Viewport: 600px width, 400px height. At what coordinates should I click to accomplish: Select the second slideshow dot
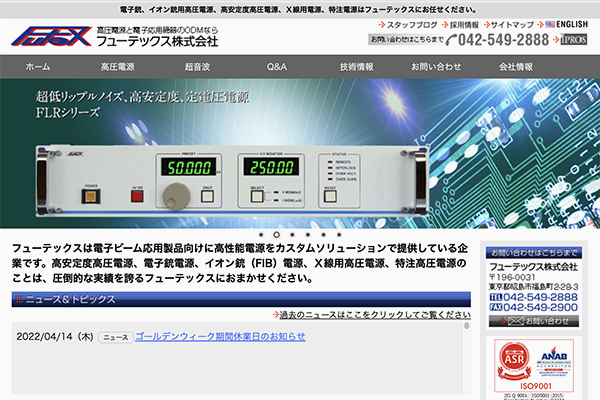[x=276, y=235]
